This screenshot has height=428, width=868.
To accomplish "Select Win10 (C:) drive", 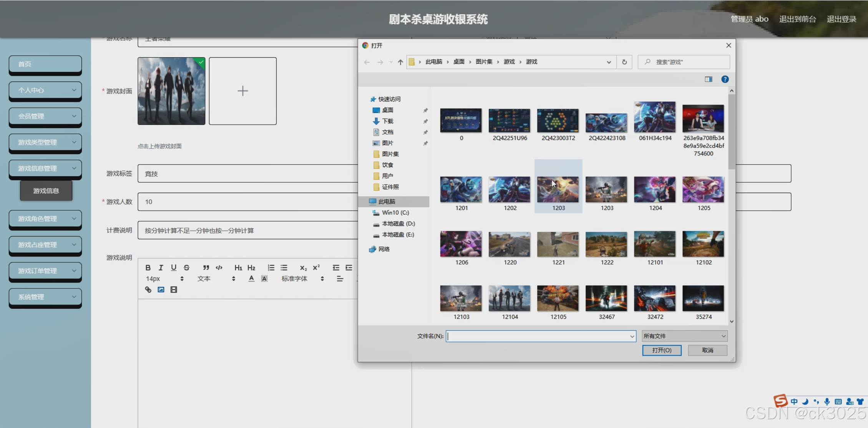I will 391,213.
